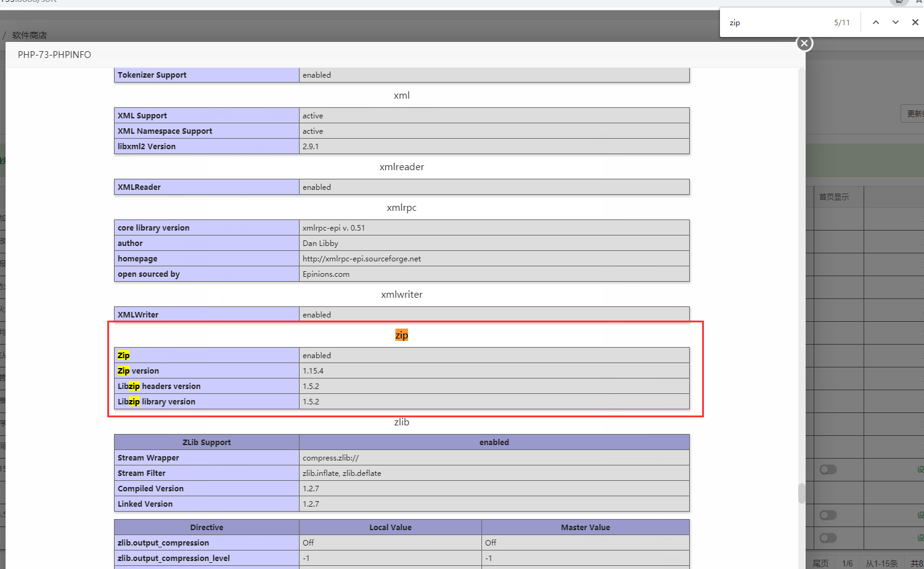
Task: Click the PHPINFO dialog vertical scrollbar thumb
Action: tap(801, 493)
